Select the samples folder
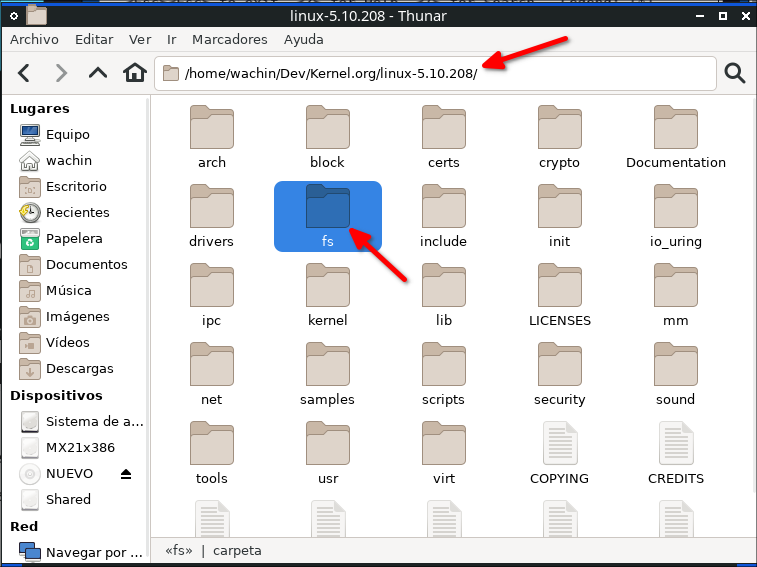Viewport: 757px width, 567px height. click(x=327, y=374)
